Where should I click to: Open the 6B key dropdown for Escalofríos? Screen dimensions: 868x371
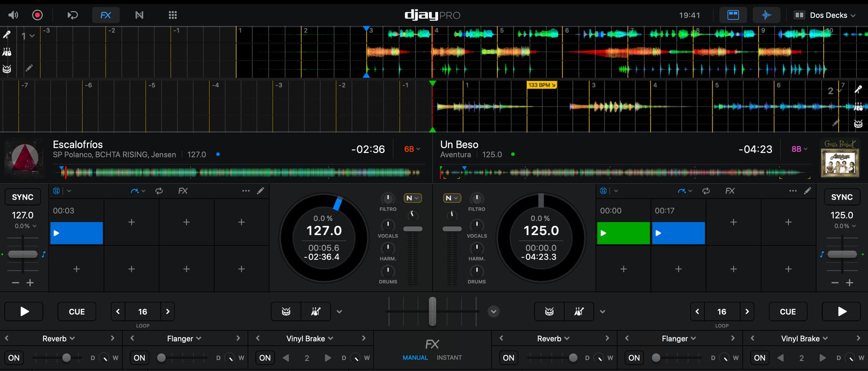(x=412, y=149)
